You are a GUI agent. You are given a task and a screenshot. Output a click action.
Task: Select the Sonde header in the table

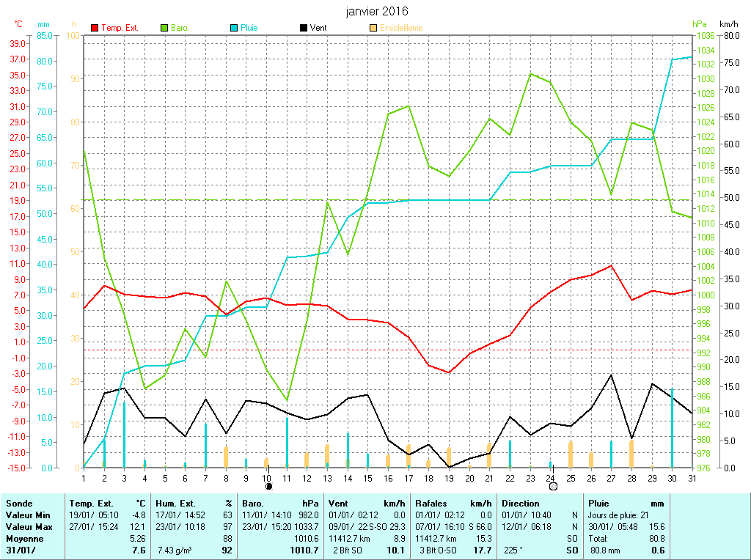pos(19,504)
